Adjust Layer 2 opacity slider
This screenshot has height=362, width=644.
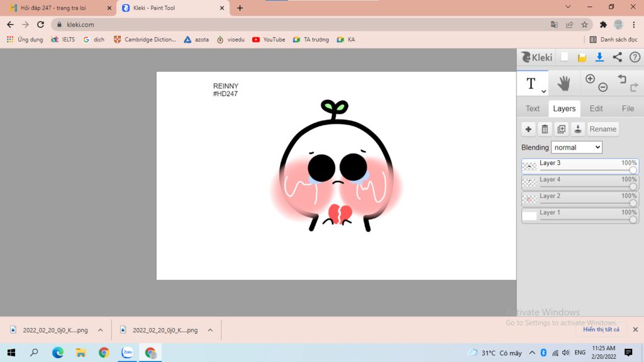click(588, 203)
